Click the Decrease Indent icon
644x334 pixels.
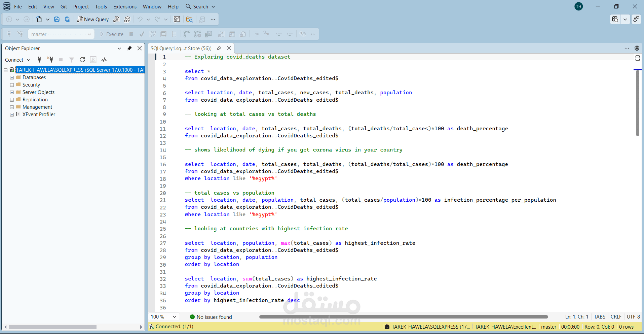[x=279, y=34]
